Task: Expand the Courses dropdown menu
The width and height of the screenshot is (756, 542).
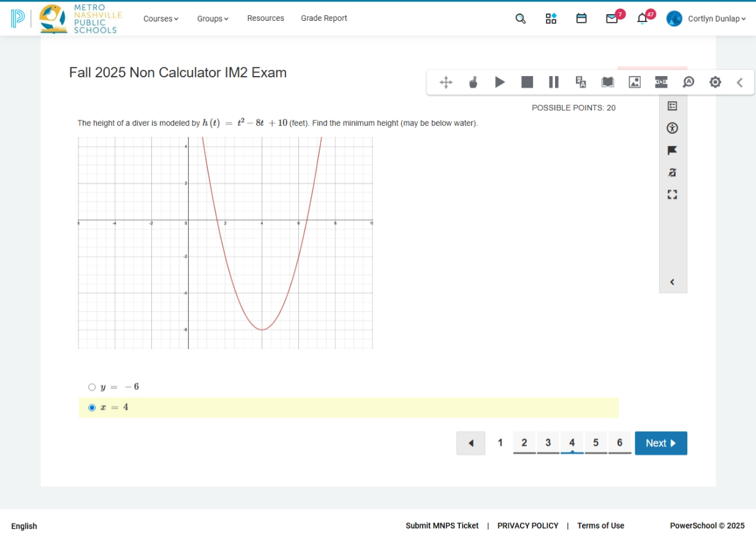Action: point(161,18)
